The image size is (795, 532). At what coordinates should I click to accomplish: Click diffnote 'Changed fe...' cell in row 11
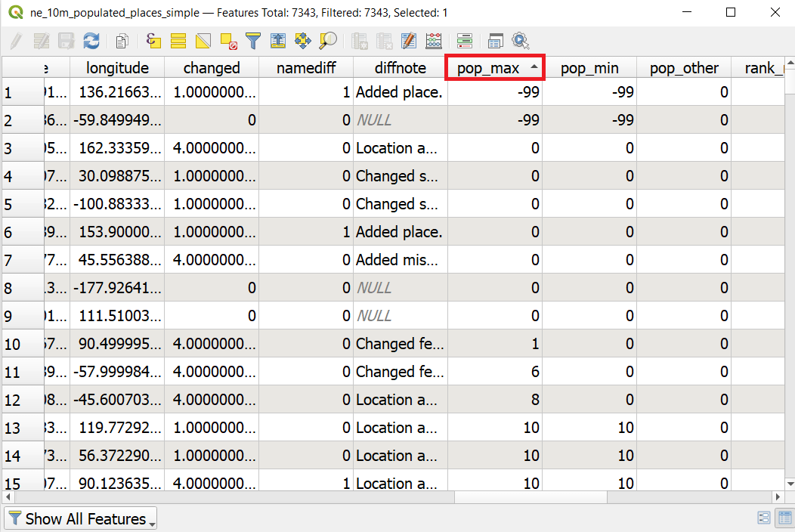[400, 371]
